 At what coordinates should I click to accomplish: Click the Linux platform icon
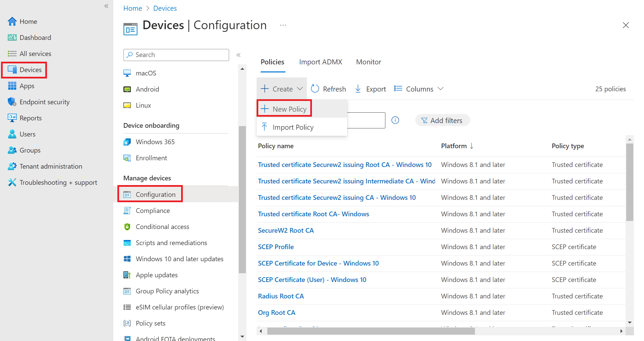pos(127,105)
